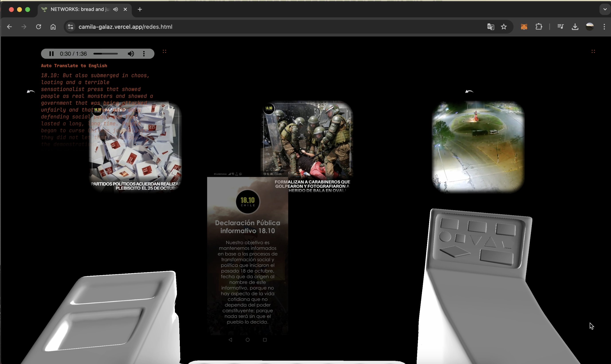Go back in browser history

click(9, 27)
